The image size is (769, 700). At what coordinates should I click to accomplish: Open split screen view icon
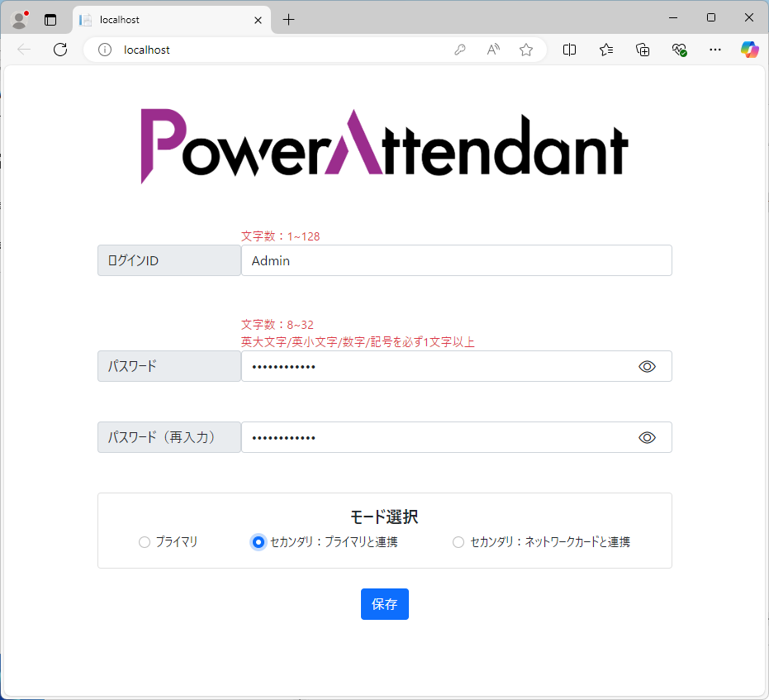coord(569,50)
